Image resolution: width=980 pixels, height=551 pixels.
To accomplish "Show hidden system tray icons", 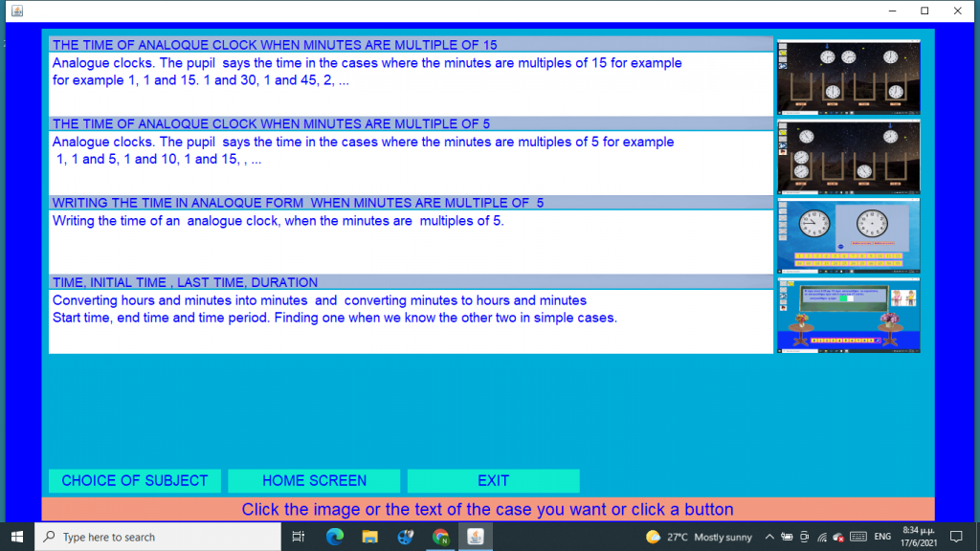I will click(769, 537).
